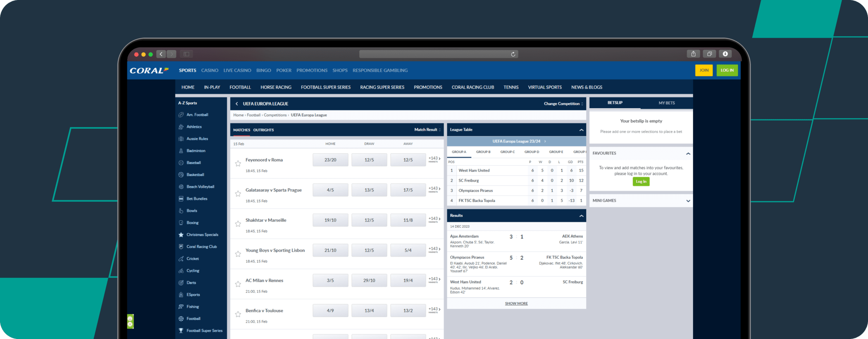The height and width of the screenshot is (339, 868).
Task: Click the browser sidebar toggle icon
Action: coord(186,54)
